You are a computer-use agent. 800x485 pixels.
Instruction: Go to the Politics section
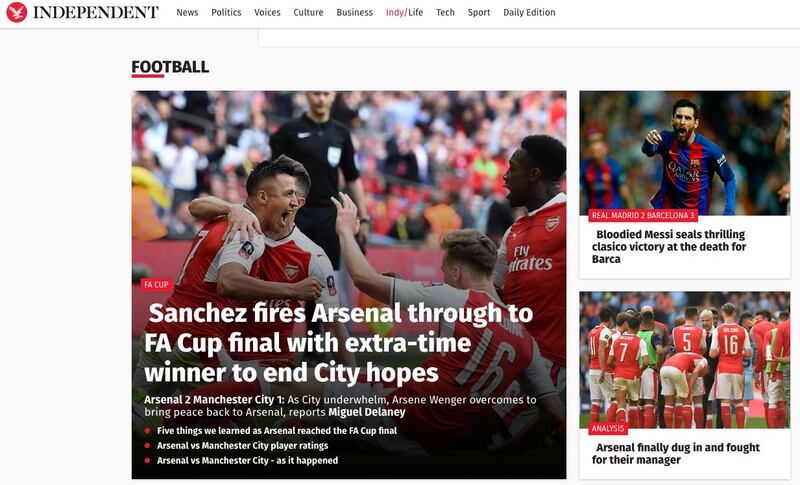pos(226,12)
